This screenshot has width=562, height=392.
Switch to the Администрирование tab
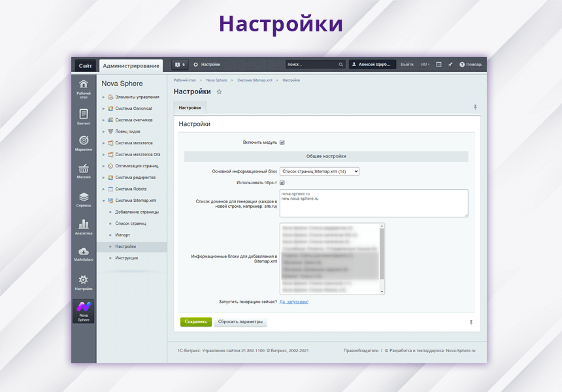point(131,65)
